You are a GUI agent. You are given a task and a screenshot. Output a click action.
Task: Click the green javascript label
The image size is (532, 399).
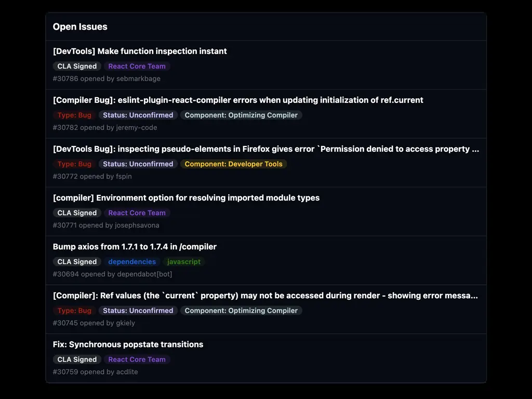coord(184,262)
